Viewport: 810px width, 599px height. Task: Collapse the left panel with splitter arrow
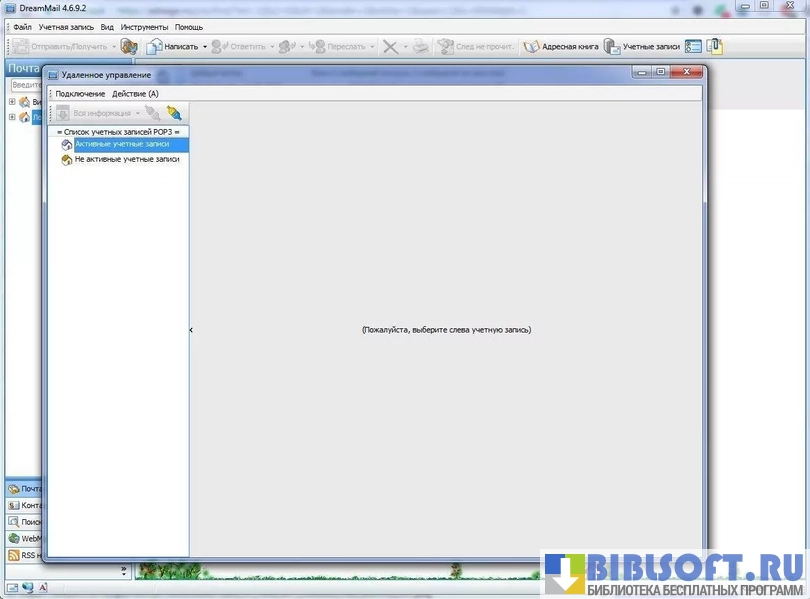(x=191, y=329)
